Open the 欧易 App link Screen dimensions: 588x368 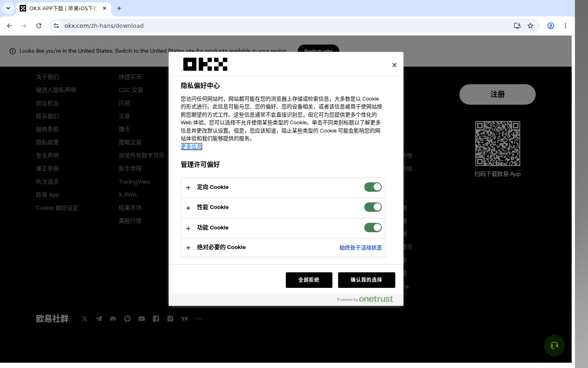click(48, 195)
